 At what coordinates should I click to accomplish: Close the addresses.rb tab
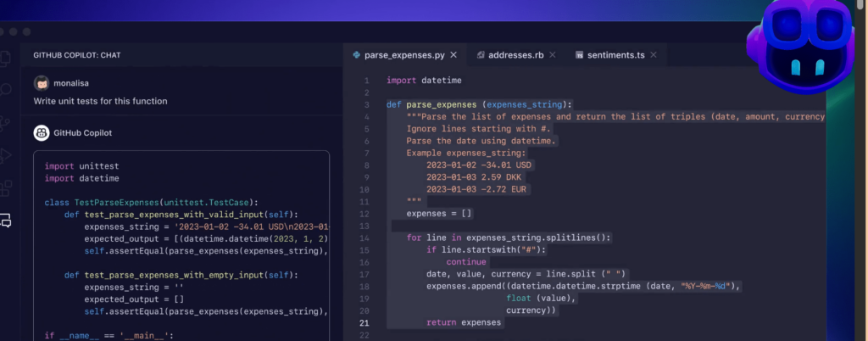pos(552,55)
